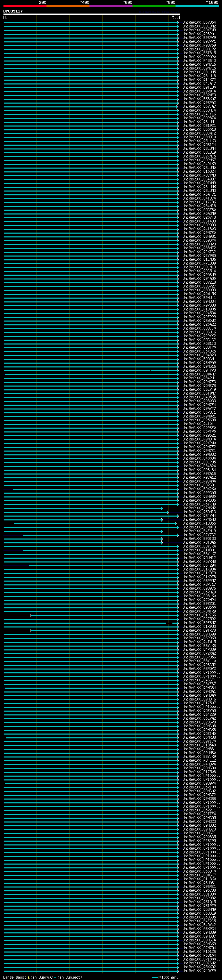Open hit UniRef100_Q9XEW9
The height and width of the screenshot is (980, 222).
(199, 30)
